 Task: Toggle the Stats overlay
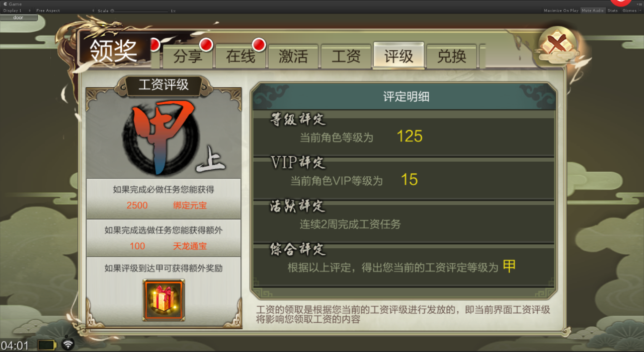pos(612,11)
